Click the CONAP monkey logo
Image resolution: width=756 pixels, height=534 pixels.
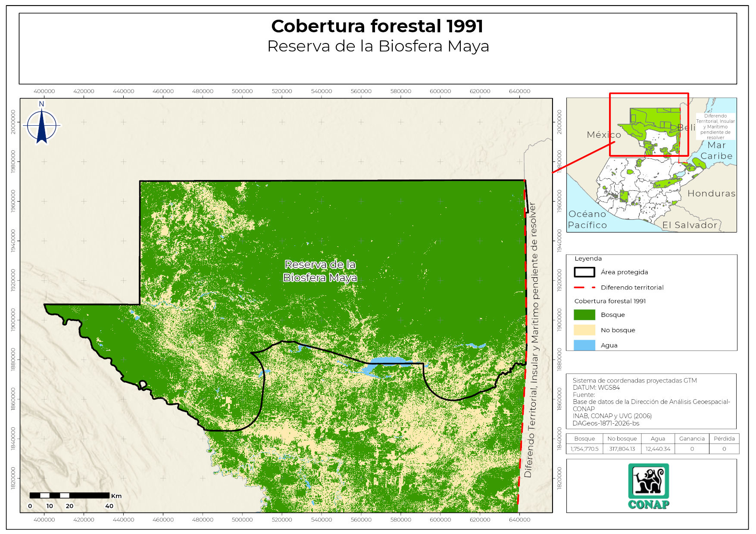coord(648,486)
